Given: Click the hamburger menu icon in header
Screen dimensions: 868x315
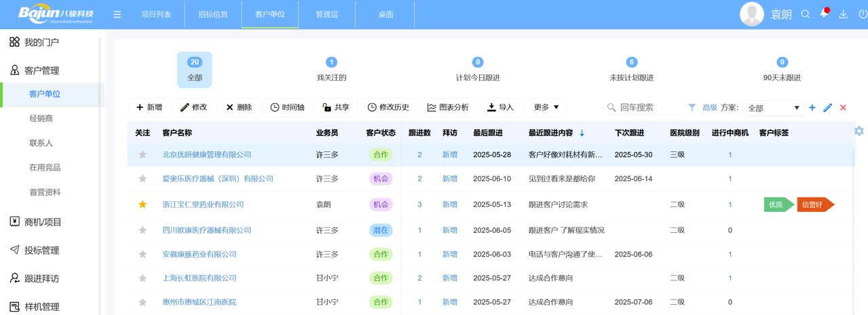Looking at the screenshot, I should pos(117,14).
